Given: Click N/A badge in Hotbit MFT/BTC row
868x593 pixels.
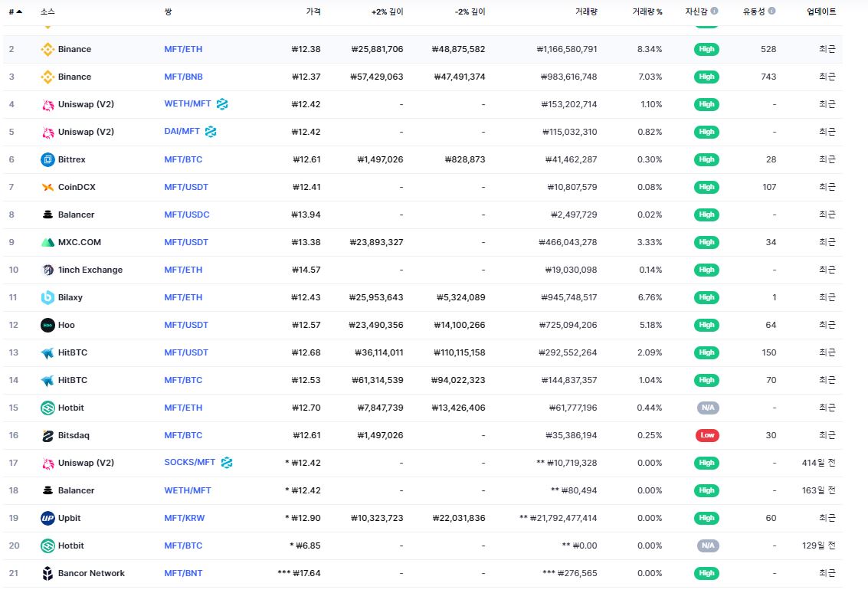Looking at the screenshot, I should tap(708, 546).
